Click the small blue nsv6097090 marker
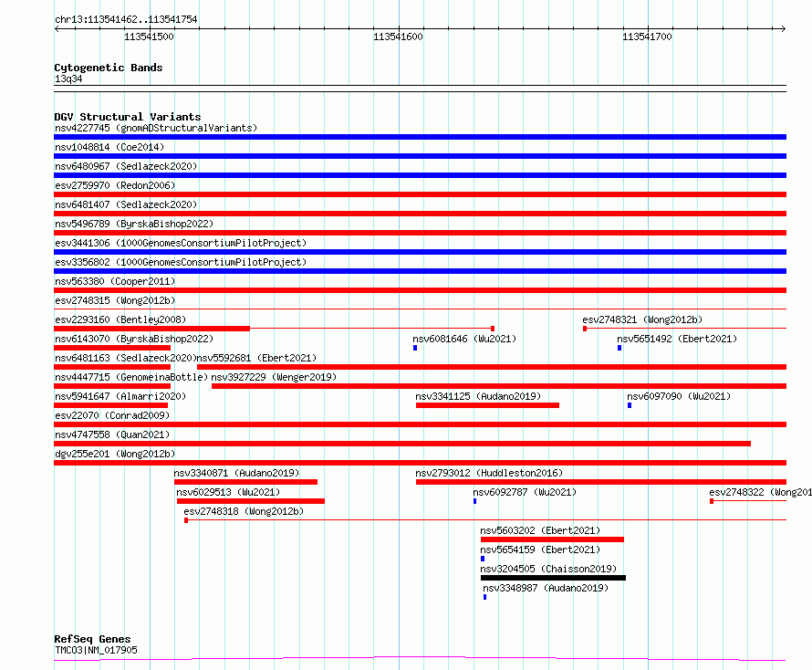 click(x=630, y=405)
